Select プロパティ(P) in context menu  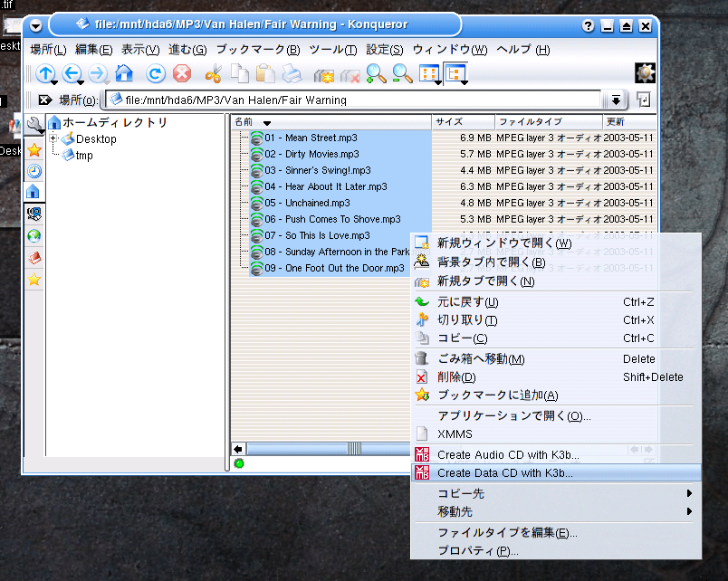(556, 551)
